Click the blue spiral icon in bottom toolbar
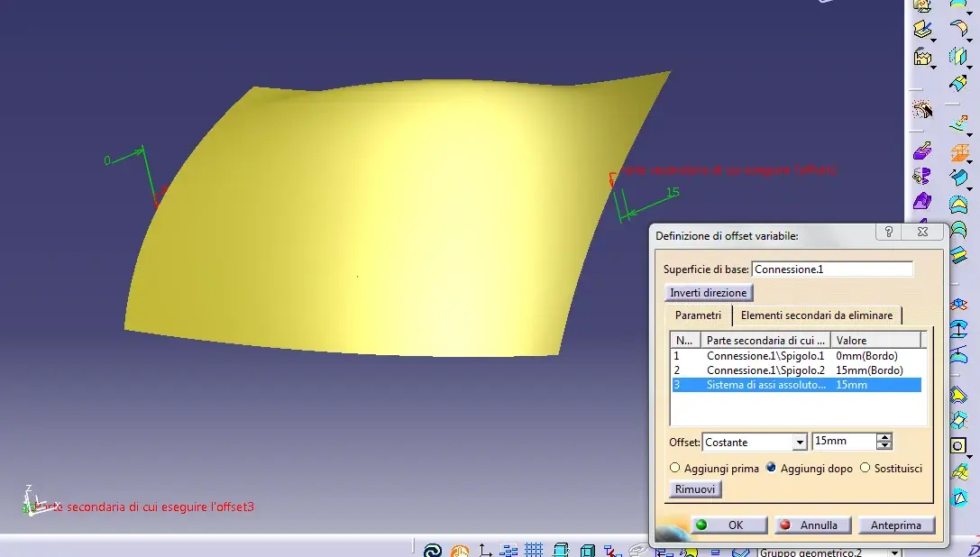This screenshot has height=557, width=980. point(433,550)
